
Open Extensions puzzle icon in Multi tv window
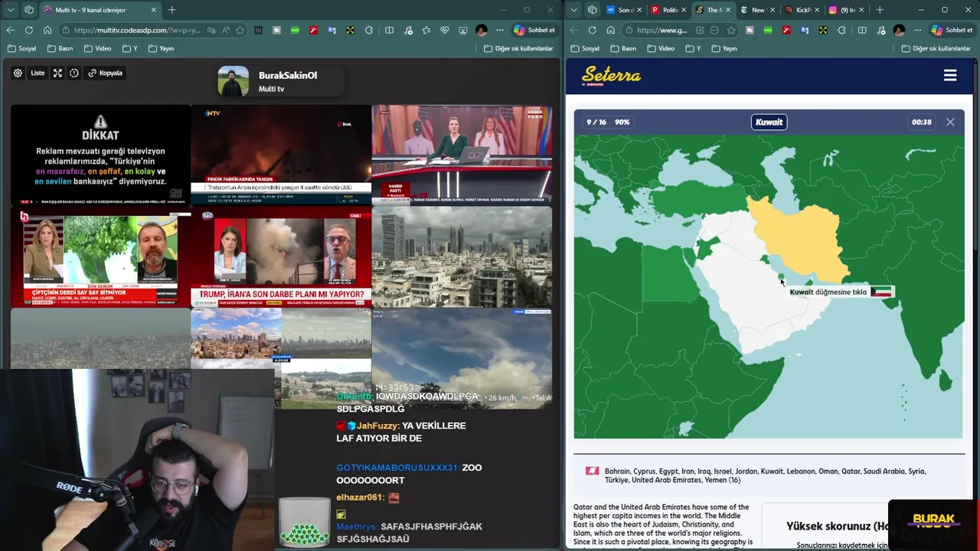tap(369, 30)
